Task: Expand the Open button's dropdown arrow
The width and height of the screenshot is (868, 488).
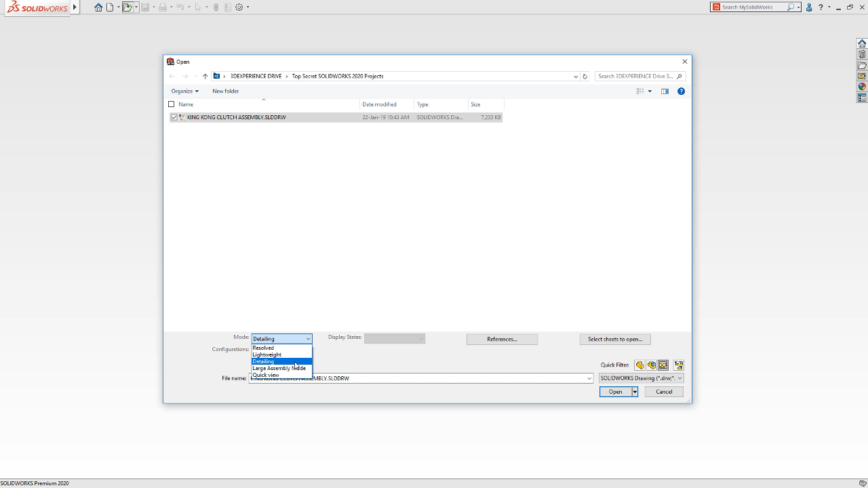Action: tap(634, 391)
